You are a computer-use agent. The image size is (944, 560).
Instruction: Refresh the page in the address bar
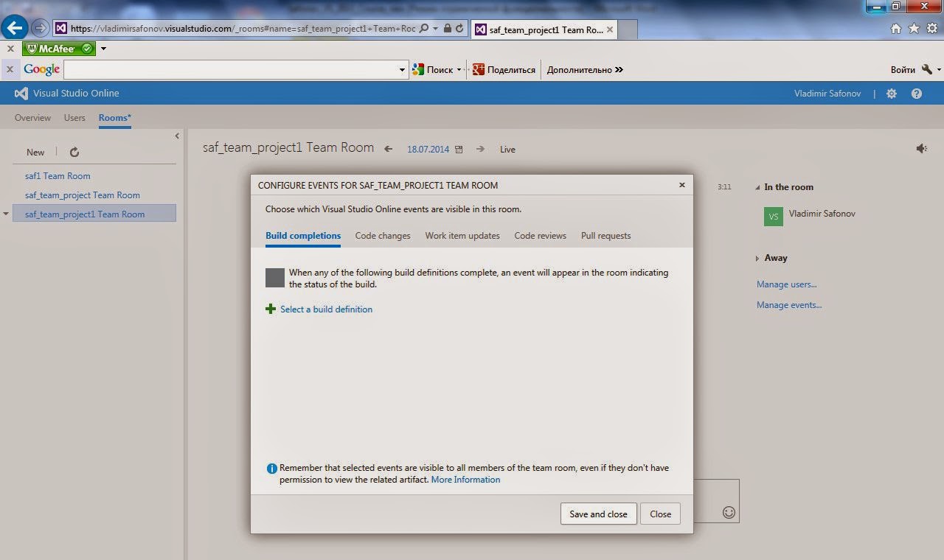pos(459,29)
